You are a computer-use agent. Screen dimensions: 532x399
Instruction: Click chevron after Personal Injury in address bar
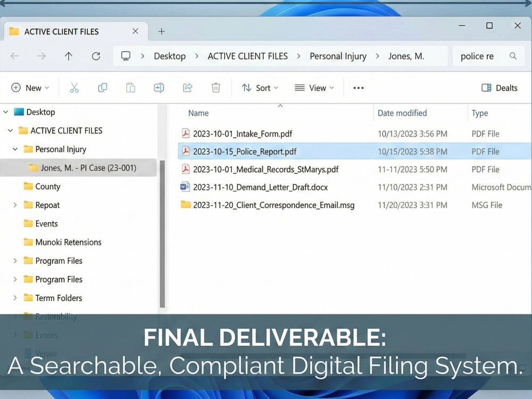pos(377,56)
